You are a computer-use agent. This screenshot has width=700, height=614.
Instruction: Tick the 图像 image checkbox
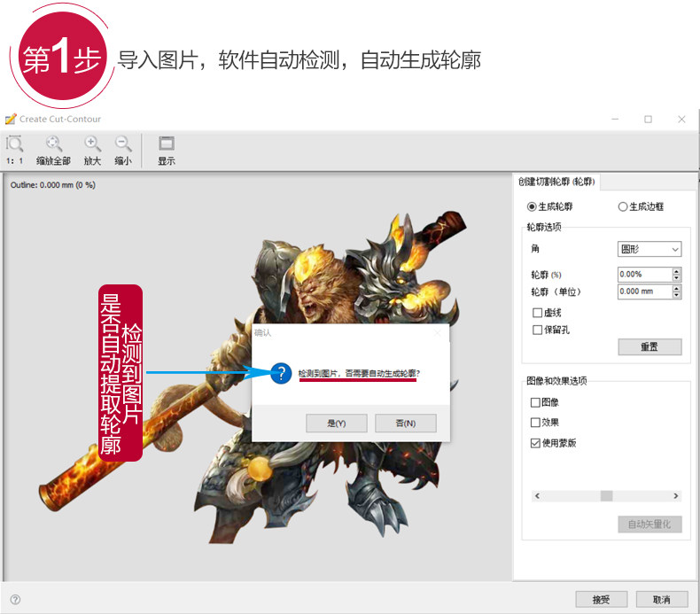[x=535, y=402]
